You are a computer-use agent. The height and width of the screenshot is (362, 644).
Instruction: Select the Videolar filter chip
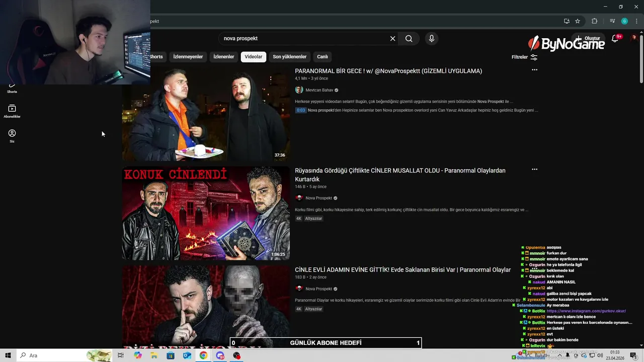(254, 57)
